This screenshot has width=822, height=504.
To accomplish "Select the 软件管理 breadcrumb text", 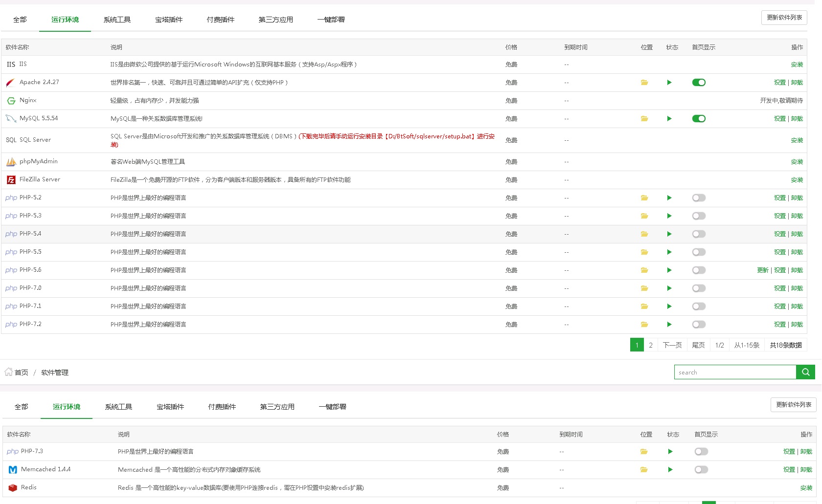I will [55, 373].
